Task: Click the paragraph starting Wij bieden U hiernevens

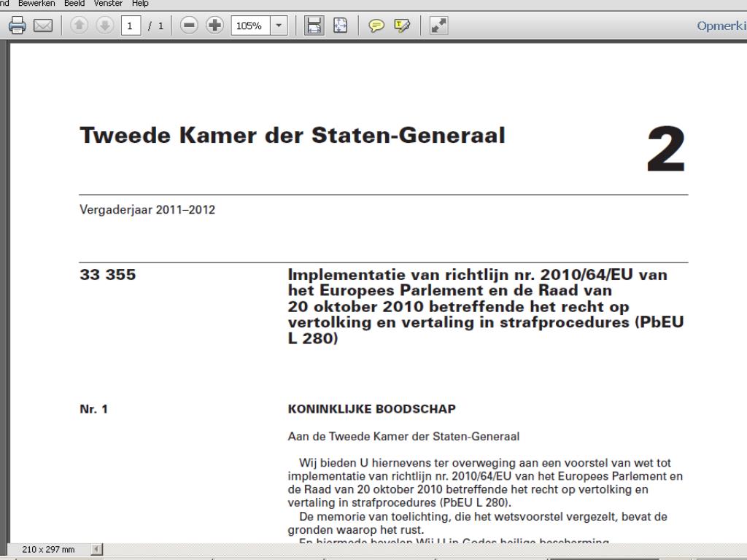Action: click(485, 483)
